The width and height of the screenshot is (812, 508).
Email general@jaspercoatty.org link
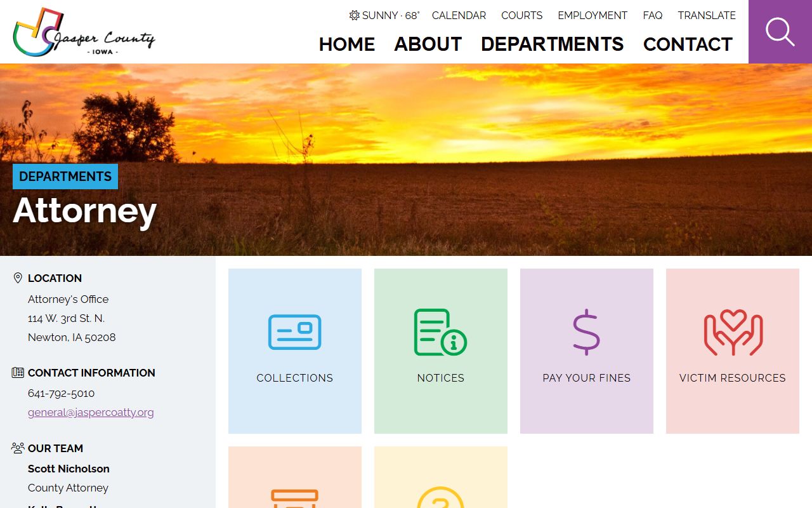pos(91,412)
